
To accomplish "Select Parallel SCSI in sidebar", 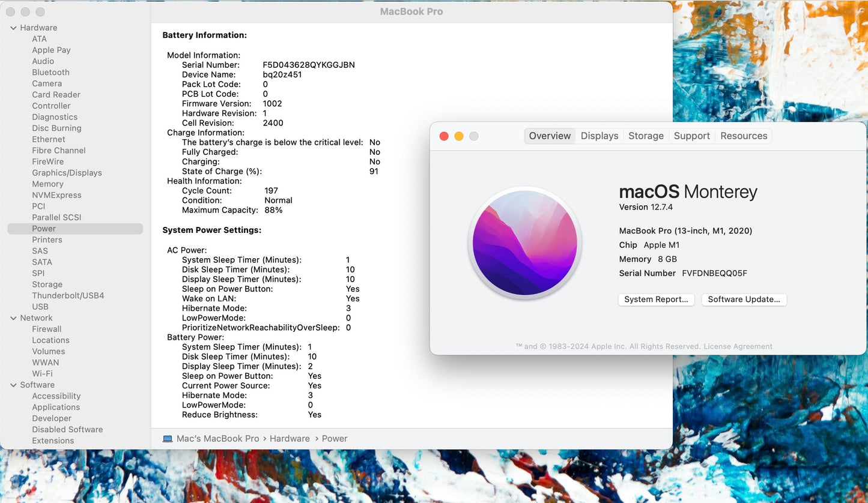I will [56, 217].
